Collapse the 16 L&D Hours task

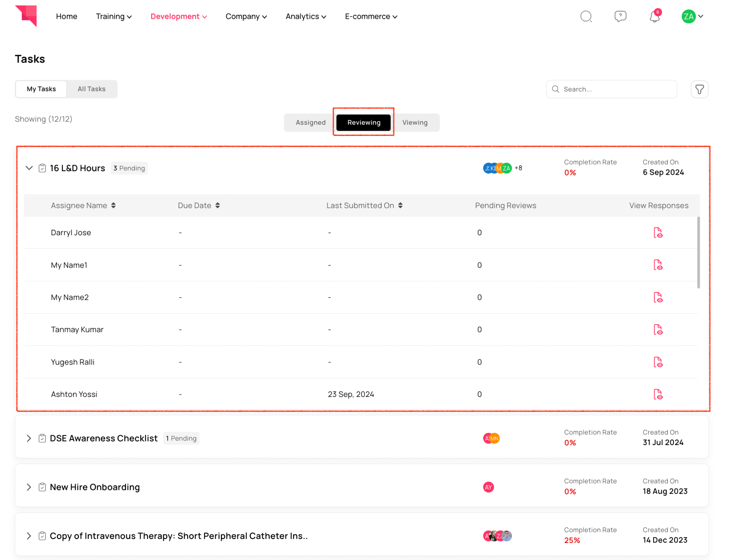click(29, 168)
